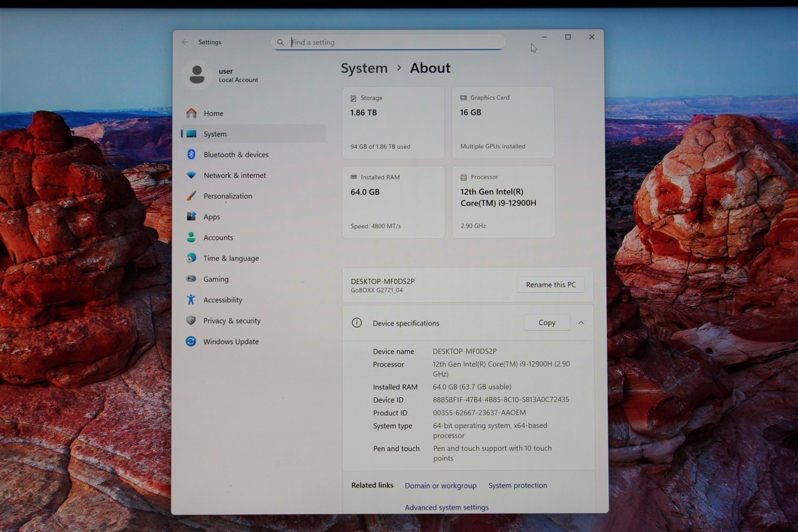Open the Apps settings page
Viewport: 798px width, 532px height.
[254, 216]
